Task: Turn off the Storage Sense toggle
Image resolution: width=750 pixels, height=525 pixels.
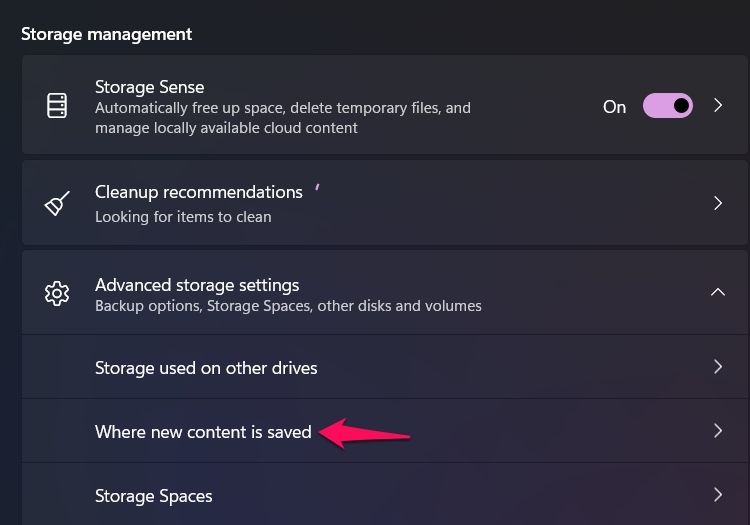Action: point(668,105)
